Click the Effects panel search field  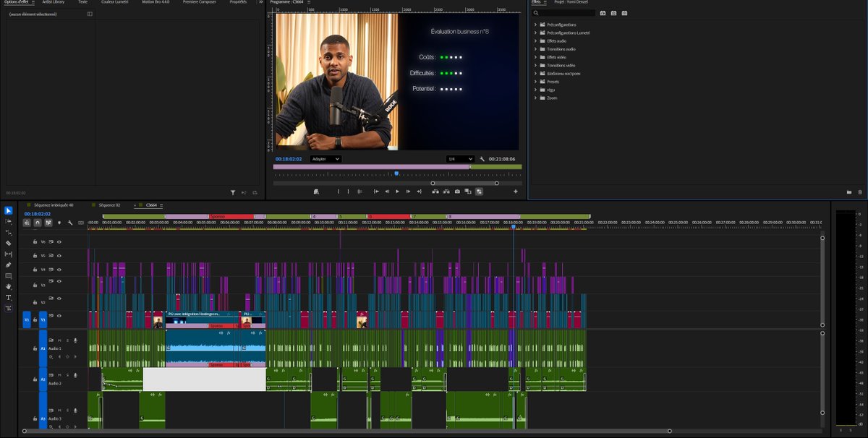tap(565, 13)
